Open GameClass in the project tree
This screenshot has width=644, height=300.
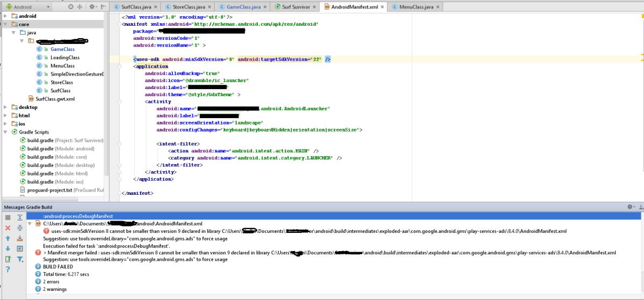tap(62, 49)
